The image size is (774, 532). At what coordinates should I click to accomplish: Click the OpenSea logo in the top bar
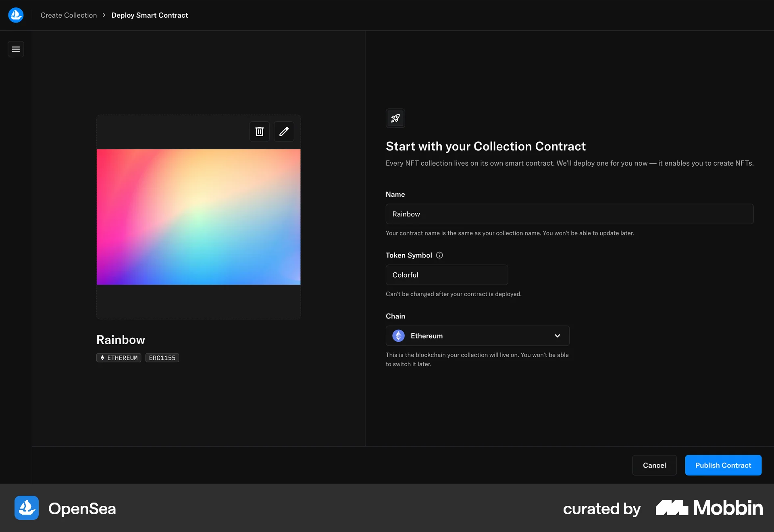click(16, 15)
